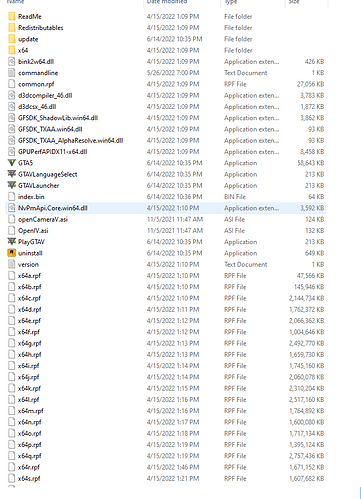Viewport: 361px width, 499px height.
Task: Select the version text document icon
Action: coord(12,264)
